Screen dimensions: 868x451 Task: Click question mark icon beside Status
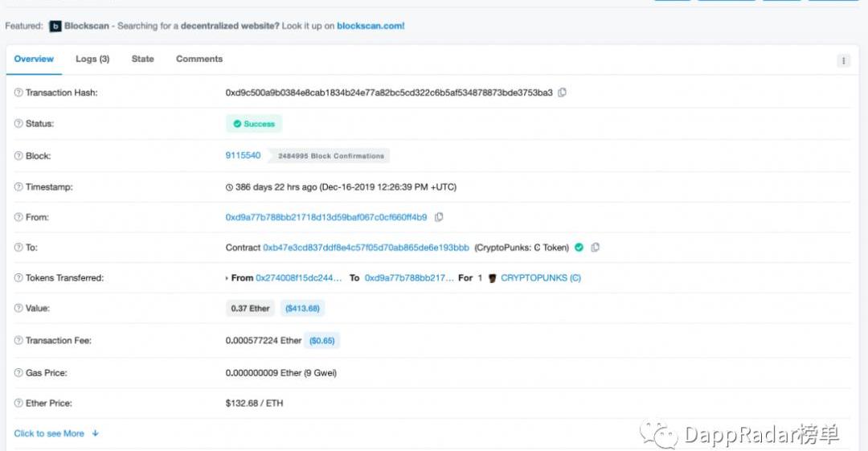[18, 124]
